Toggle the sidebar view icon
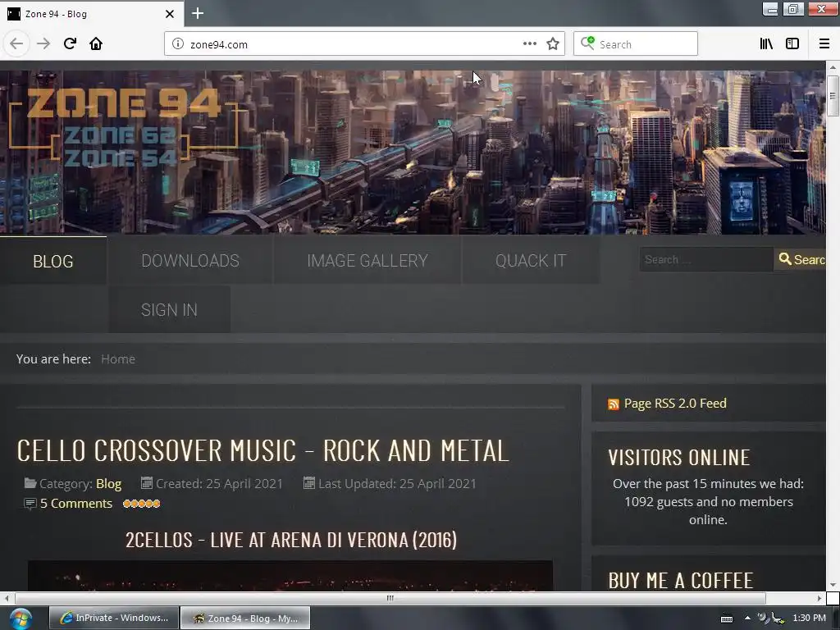Image resolution: width=840 pixels, height=630 pixels. 792,44
